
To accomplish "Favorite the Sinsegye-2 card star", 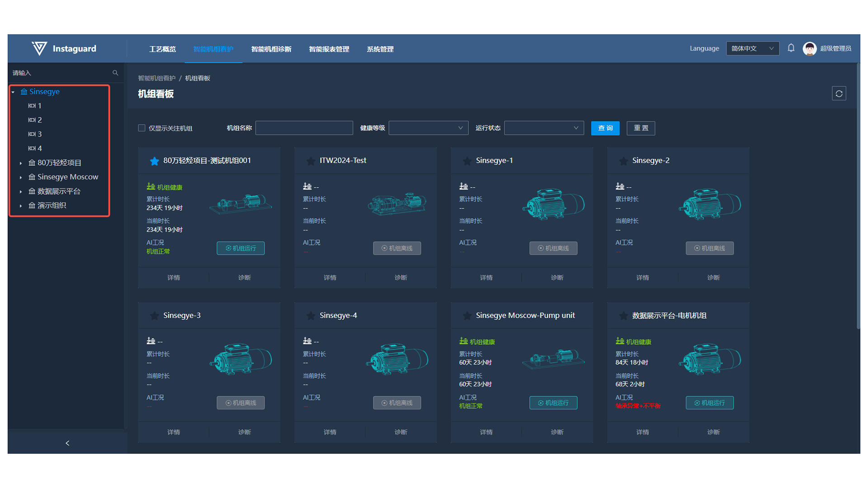I will point(623,161).
